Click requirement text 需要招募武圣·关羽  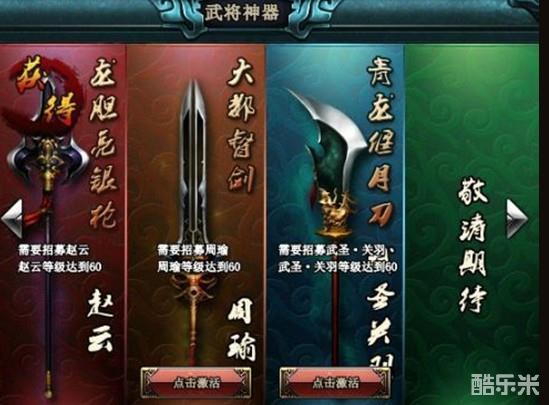coord(336,250)
